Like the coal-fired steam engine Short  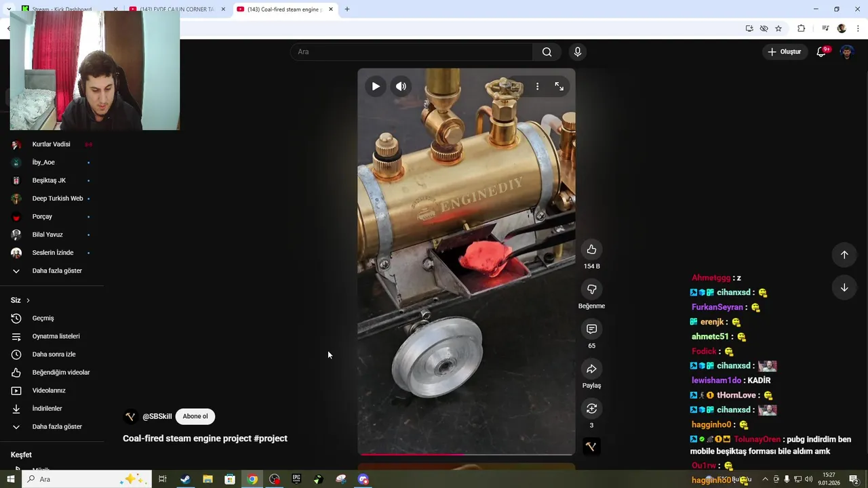[x=591, y=249]
